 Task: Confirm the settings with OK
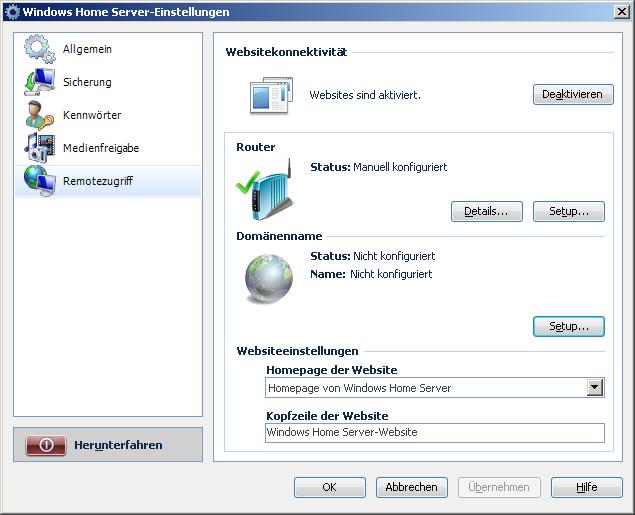point(330,487)
